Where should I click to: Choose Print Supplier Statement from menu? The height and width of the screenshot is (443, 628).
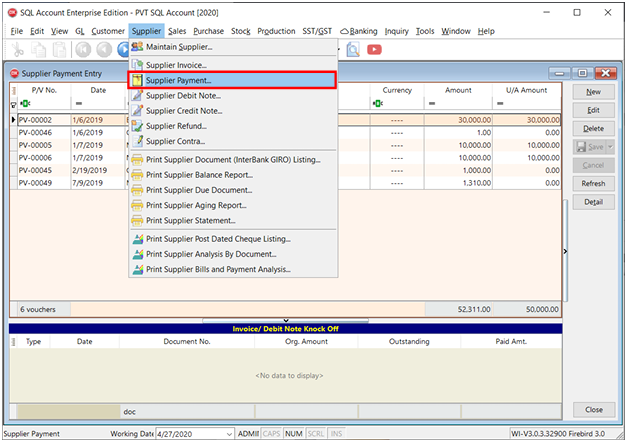[x=183, y=220]
